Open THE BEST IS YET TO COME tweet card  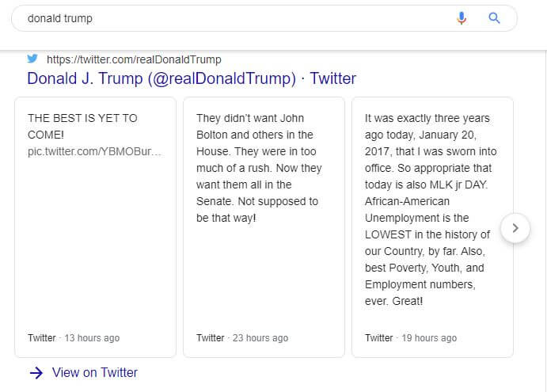(x=95, y=227)
